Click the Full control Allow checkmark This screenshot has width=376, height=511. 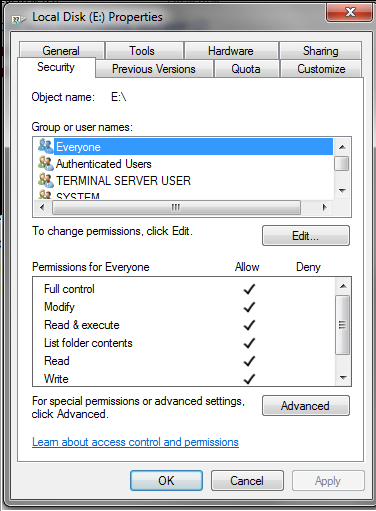click(x=249, y=289)
